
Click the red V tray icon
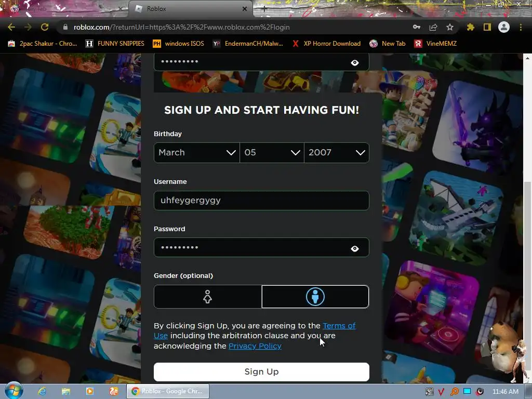[x=441, y=392]
